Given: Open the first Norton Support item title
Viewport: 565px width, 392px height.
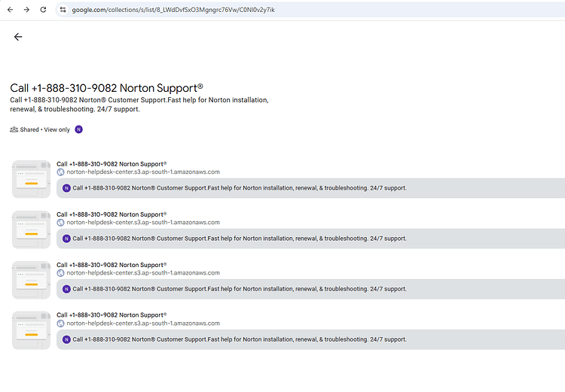Looking at the screenshot, I should coord(111,164).
